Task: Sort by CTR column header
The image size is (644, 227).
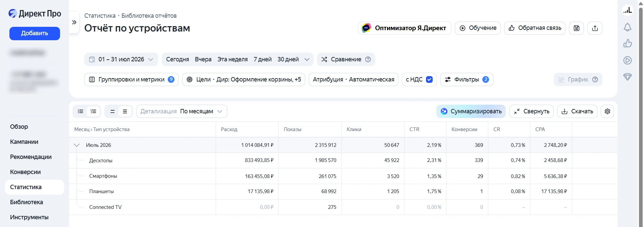Action: [414, 129]
